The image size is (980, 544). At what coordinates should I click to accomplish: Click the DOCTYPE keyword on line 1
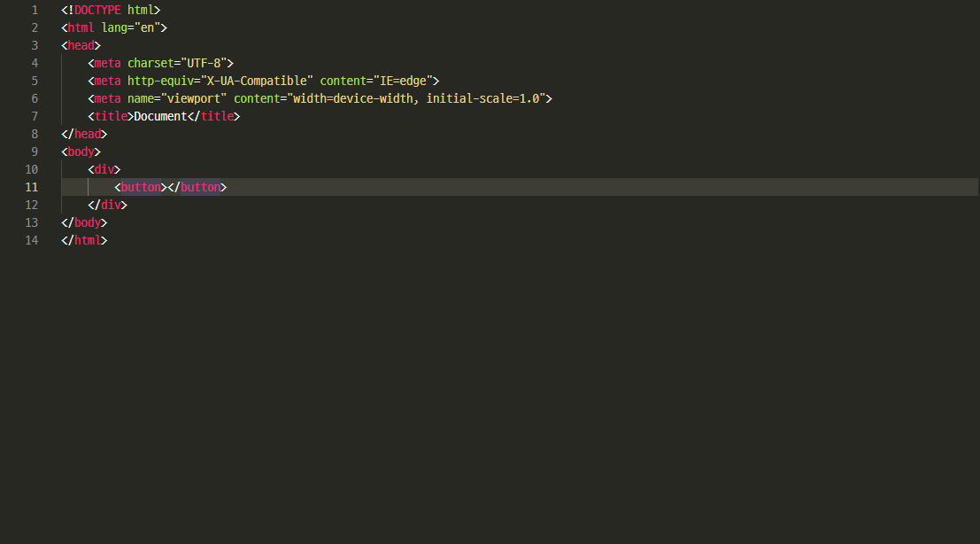click(x=97, y=10)
